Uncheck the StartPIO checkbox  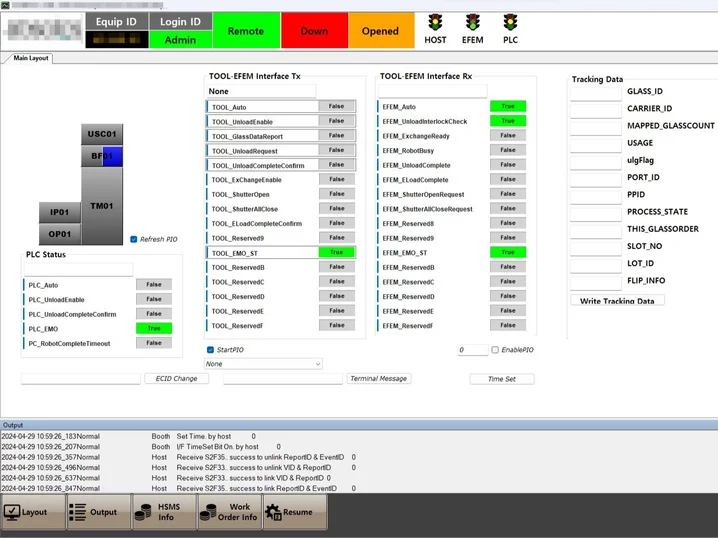pyautogui.click(x=210, y=350)
